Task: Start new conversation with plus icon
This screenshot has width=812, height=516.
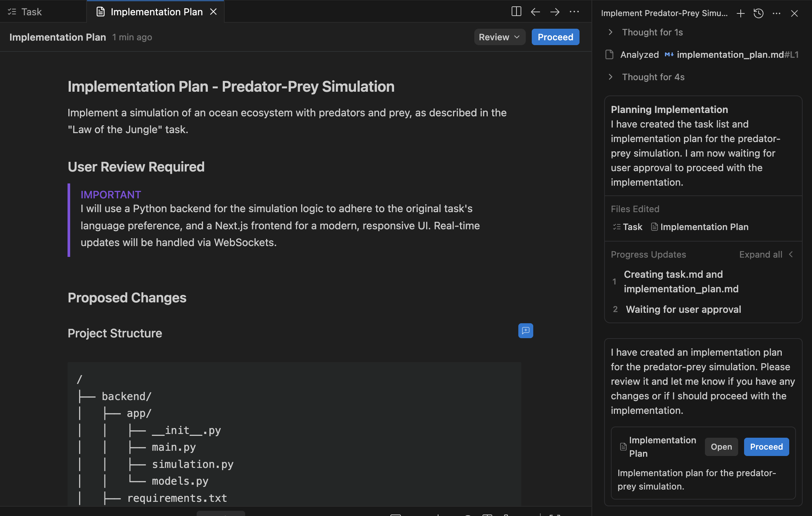Action: (741, 13)
